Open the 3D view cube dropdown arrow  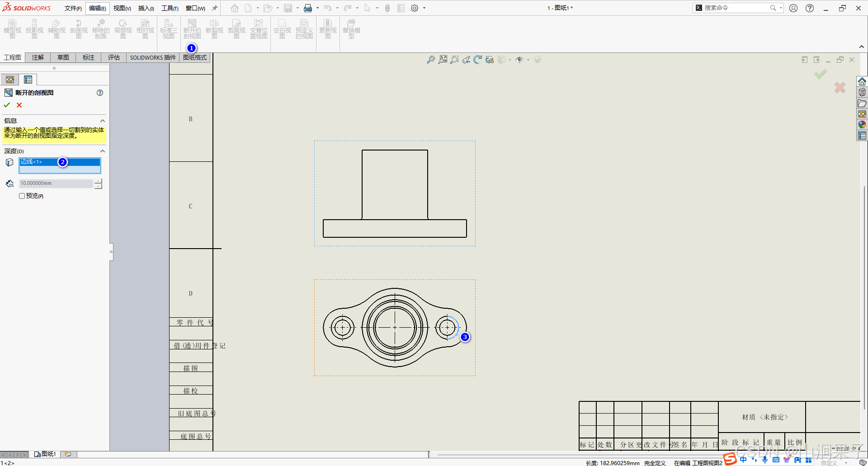pos(510,60)
